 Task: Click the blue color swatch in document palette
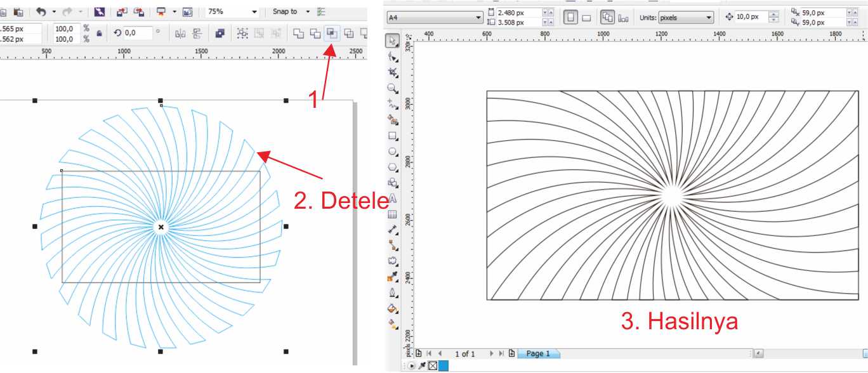pyautogui.click(x=443, y=365)
